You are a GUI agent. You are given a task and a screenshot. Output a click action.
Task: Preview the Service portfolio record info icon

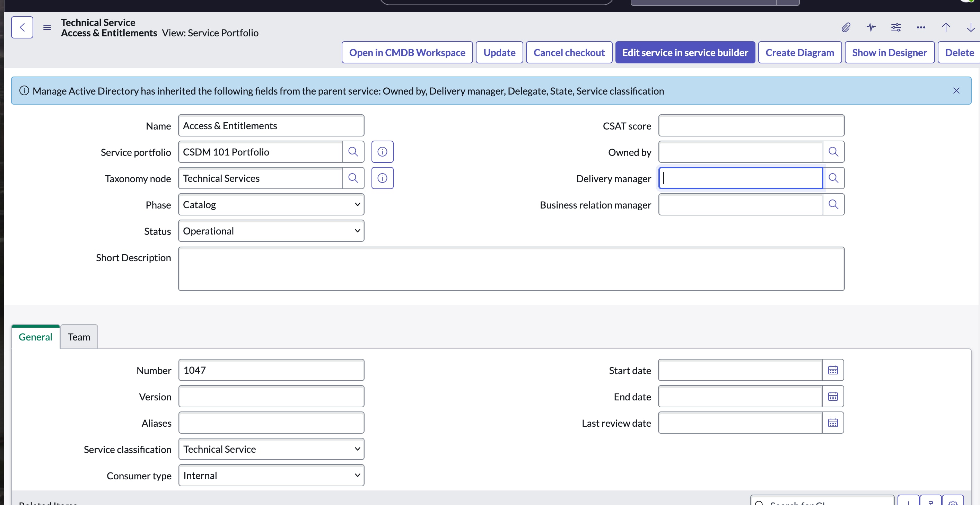(382, 152)
